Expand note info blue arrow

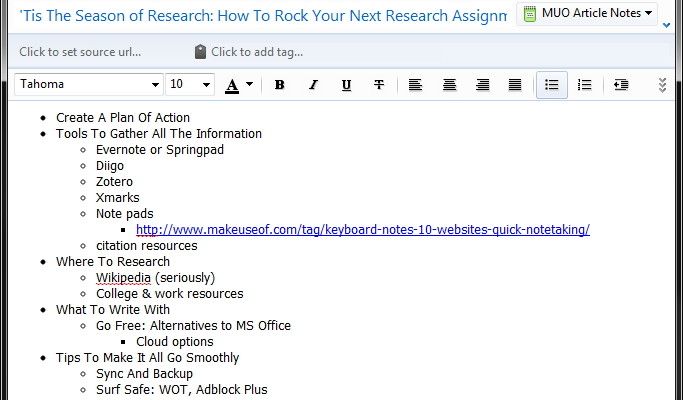point(666,25)
